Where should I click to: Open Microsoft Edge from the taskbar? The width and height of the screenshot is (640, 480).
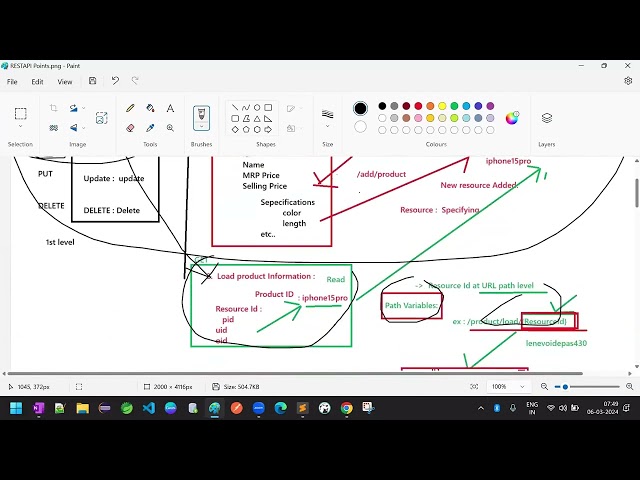click(x=280, y=408)
